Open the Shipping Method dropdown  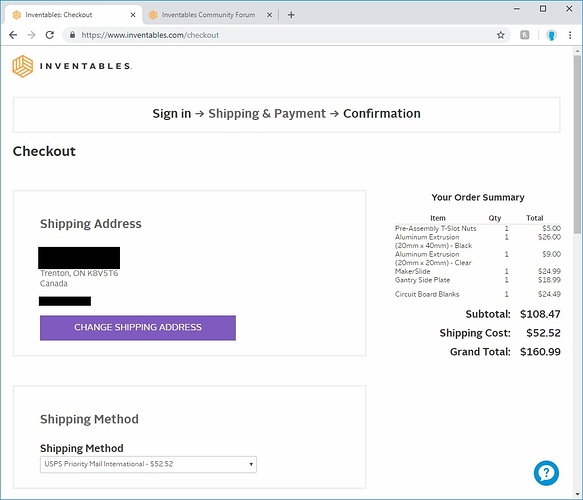click(148, 464)
